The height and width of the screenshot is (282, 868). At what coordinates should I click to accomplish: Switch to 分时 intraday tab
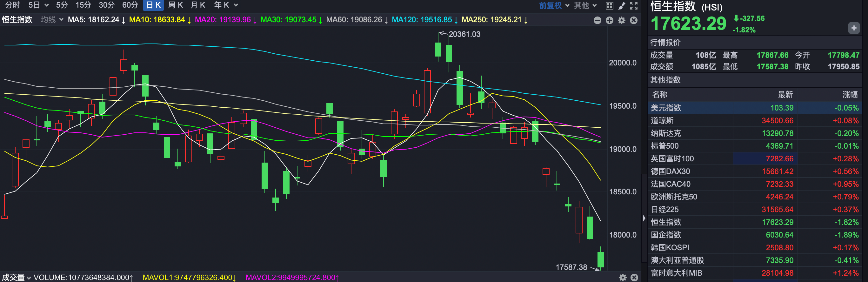point(12,5)
